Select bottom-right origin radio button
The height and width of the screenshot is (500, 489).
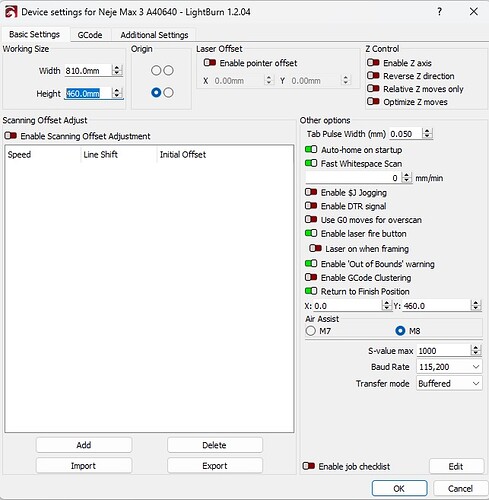click(x=169, y=93)
